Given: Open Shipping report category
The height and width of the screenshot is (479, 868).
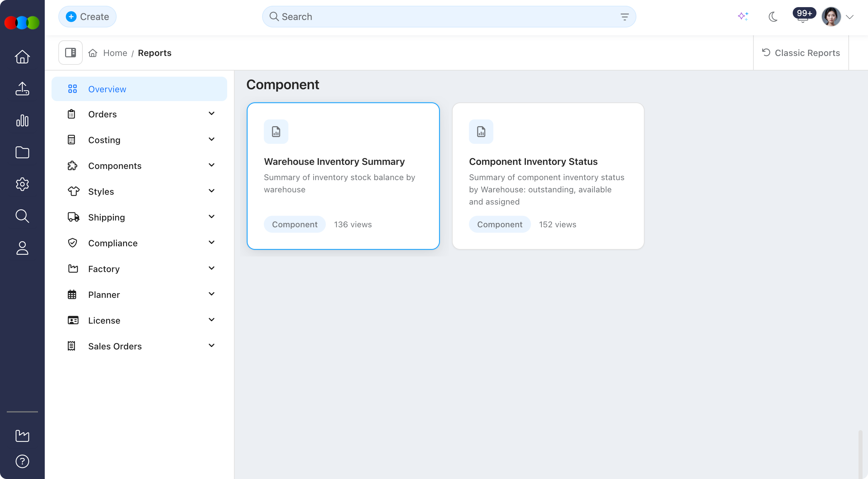Looking at the screenshot, I should pyautogui.click(x=106, y=217).
